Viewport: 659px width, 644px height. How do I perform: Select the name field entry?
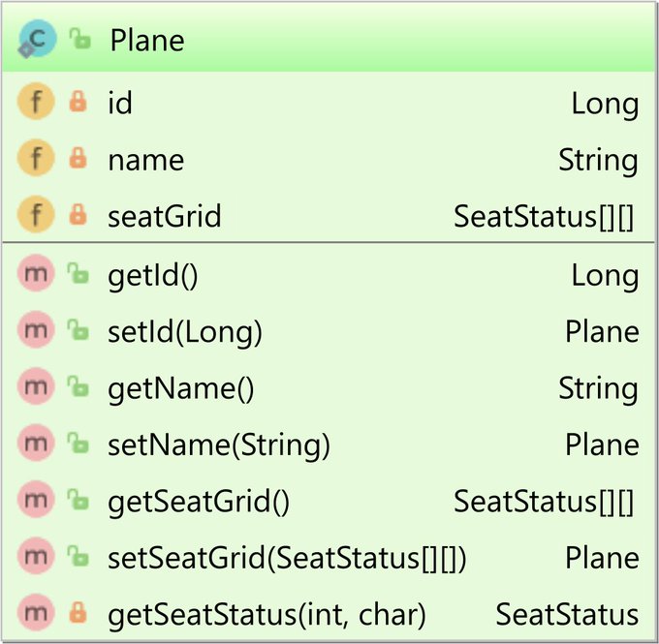(x=329, y=159)
